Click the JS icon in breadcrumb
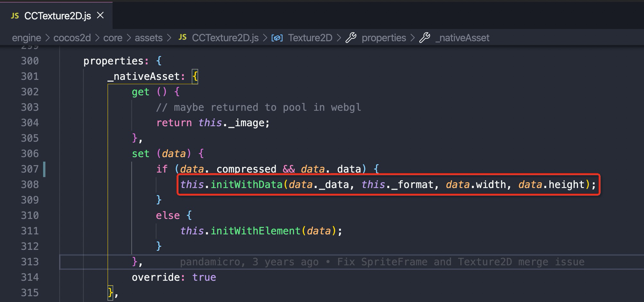The height and width of the screenshot is (302, 644). point(182,37)
